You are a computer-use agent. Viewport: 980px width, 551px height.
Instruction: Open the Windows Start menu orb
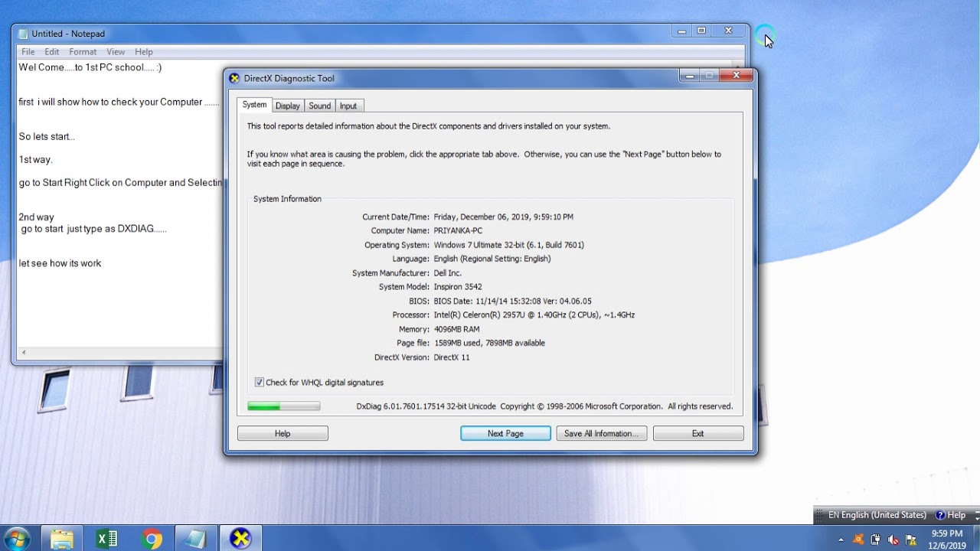tap(17, 539)
